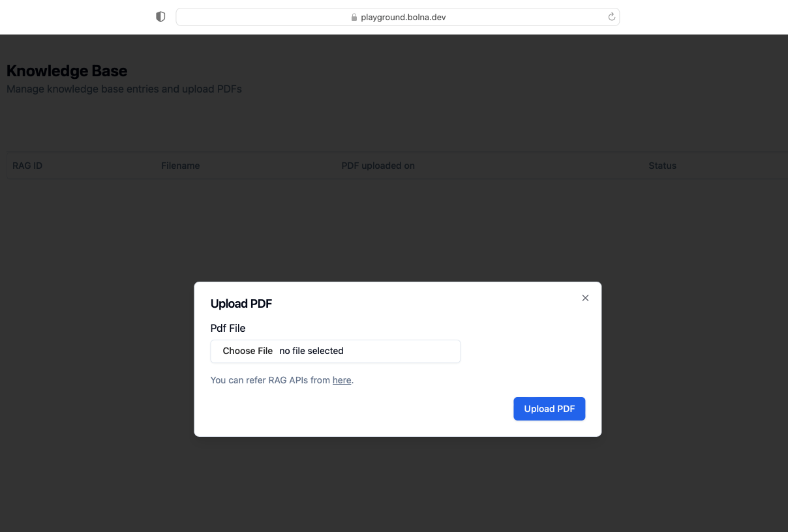Click the 'Upload PDF' dialog title
Viewport: 788px width, 532px height.
pos(241,304)
